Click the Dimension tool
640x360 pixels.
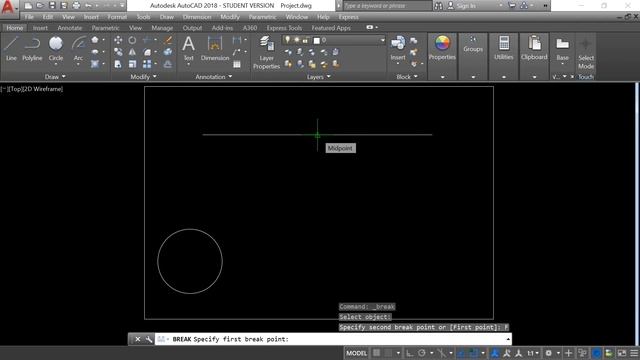tap(215, 48)
